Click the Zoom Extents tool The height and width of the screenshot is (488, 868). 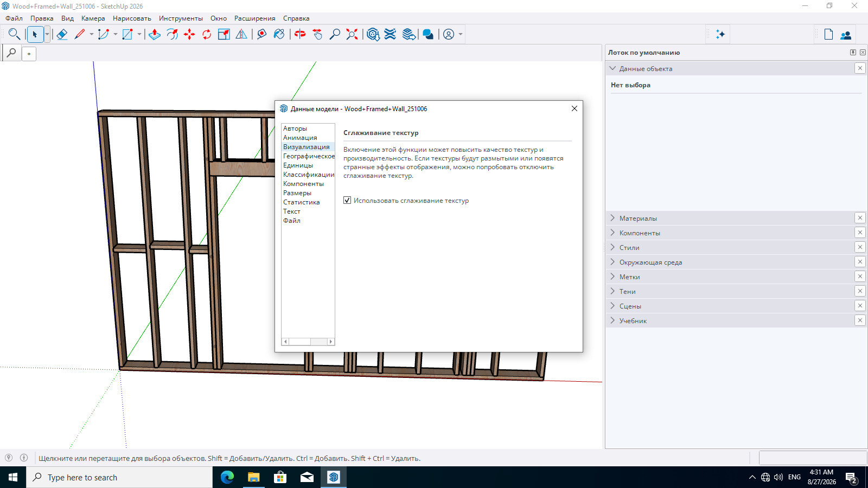tap(352, 34)
